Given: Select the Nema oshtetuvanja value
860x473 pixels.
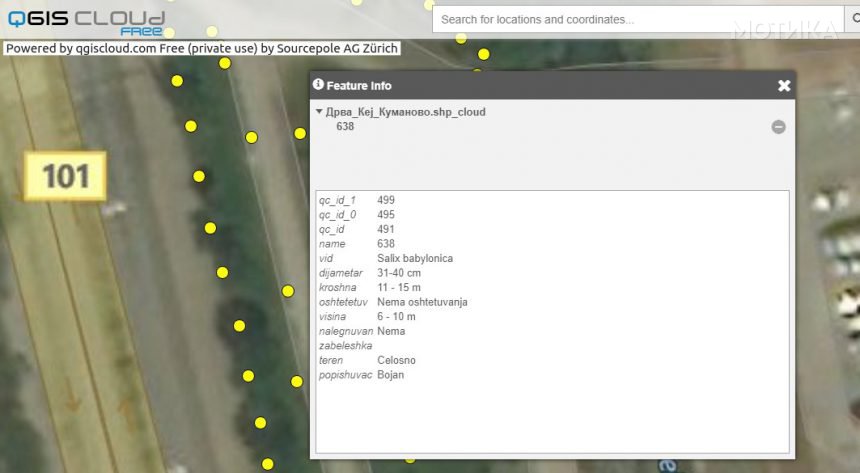Looking at the screenshot, I should (422, 302).
